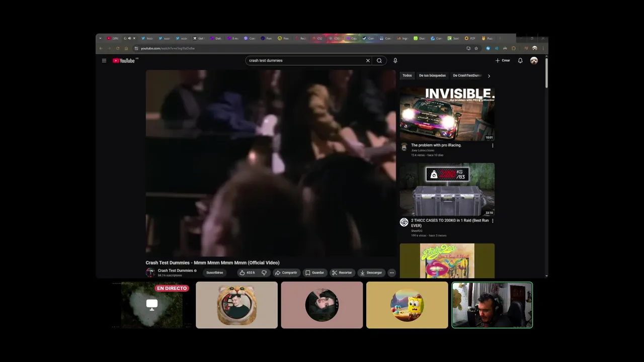Select the lion frame avatar participant tile
The width and height of the screenshot is (644, 362).
click(236, 305)
